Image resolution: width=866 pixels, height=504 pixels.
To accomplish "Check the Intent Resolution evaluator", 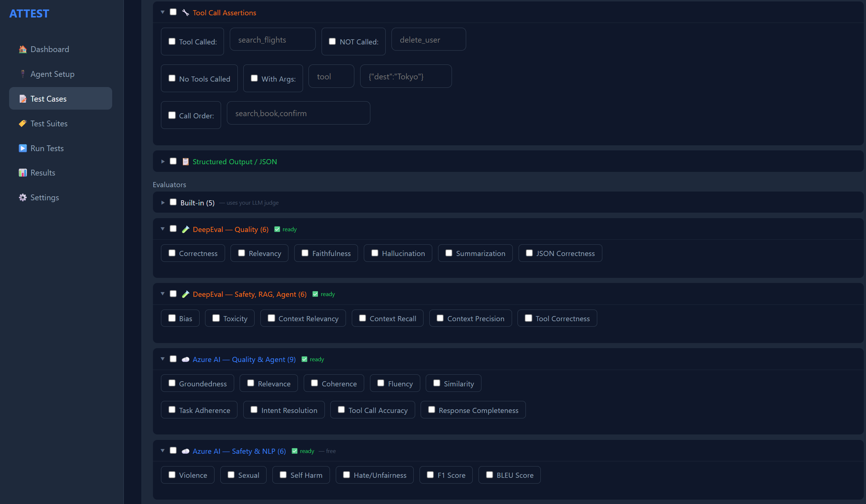I will (254, 410).
